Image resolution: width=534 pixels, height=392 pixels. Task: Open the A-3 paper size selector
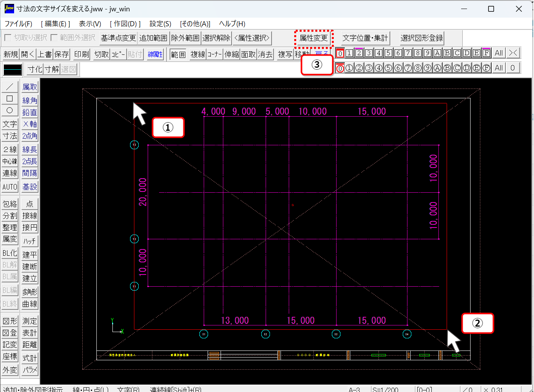click(354, 389)
